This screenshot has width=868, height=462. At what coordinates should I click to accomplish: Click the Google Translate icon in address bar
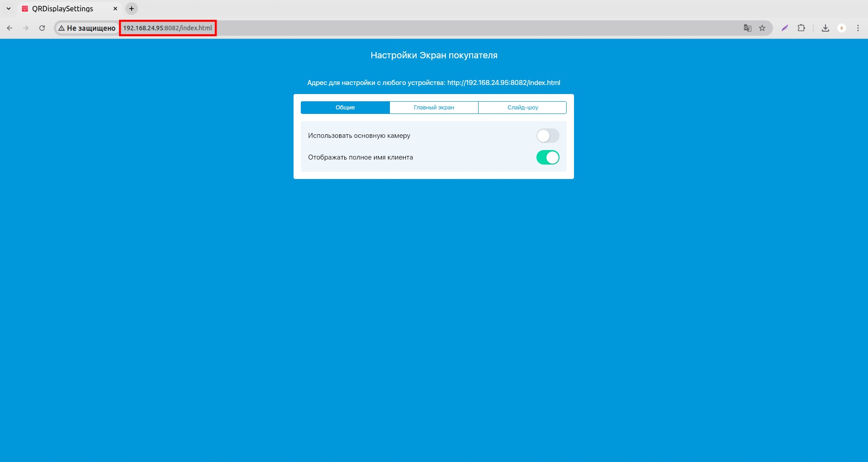coord(747,28)
